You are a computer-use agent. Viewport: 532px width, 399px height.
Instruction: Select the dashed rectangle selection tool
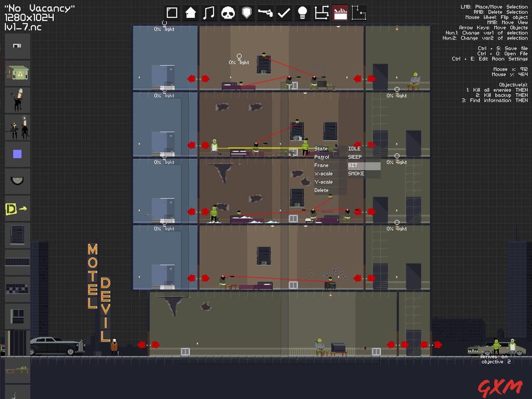[x=358, y=14]
